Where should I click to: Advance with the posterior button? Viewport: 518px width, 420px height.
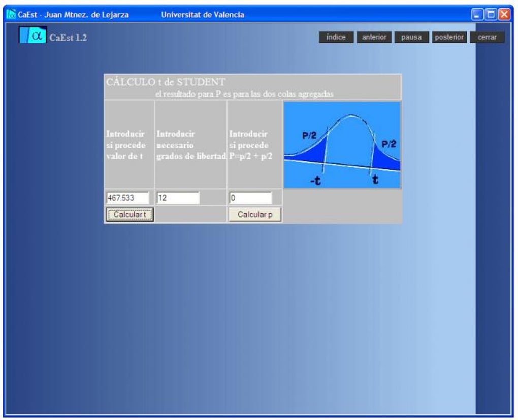click(x=449, y=37)
